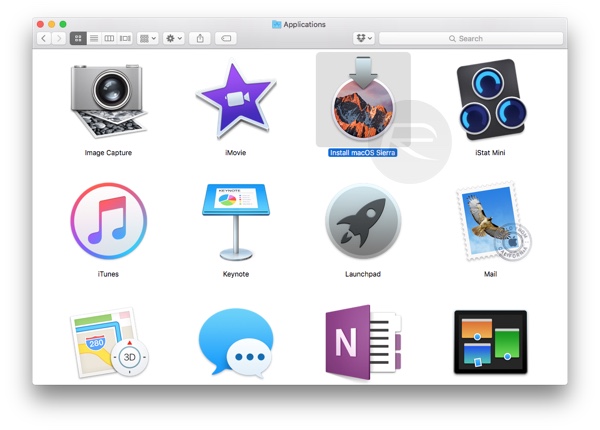The height and width of the screenshot is (430, 600).
Task: Select the Maps app icon
Action: (109, 342)
